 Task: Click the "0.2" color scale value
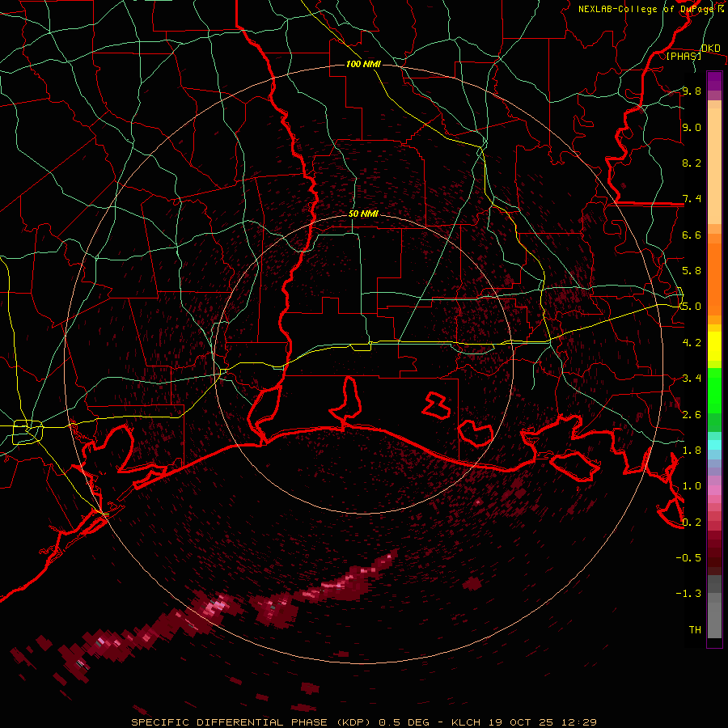click(692, 523)
